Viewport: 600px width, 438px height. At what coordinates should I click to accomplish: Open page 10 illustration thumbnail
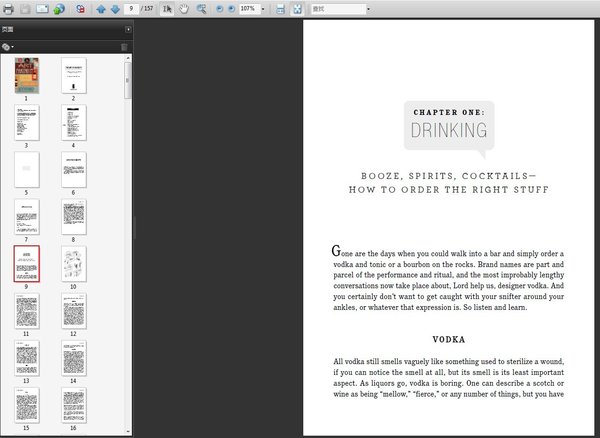point(74,264)
